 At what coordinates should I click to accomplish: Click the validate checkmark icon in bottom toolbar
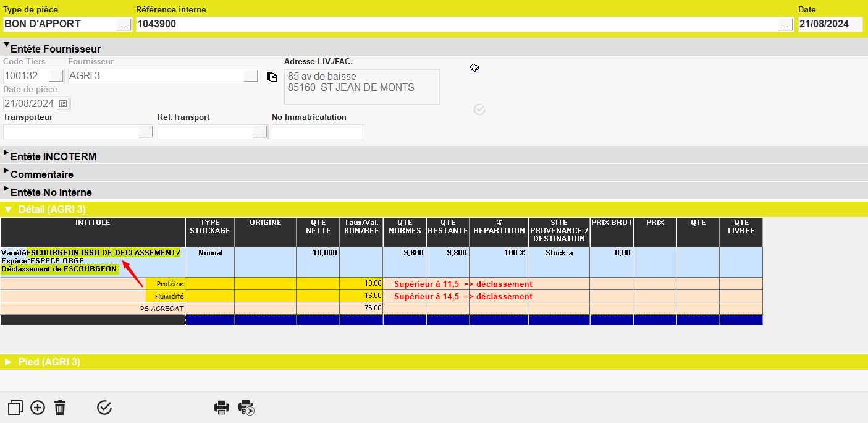pos(104,408)
